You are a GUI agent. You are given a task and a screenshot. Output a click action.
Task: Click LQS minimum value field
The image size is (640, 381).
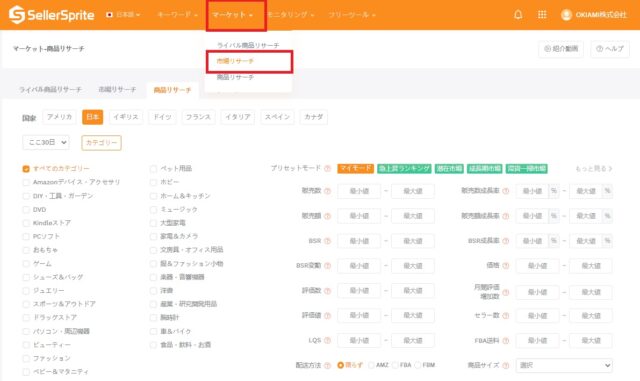(x=359, y=341)
